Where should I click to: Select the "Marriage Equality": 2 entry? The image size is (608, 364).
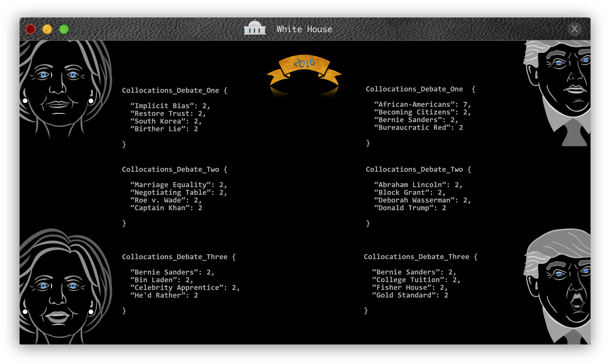tap(179, 185)
